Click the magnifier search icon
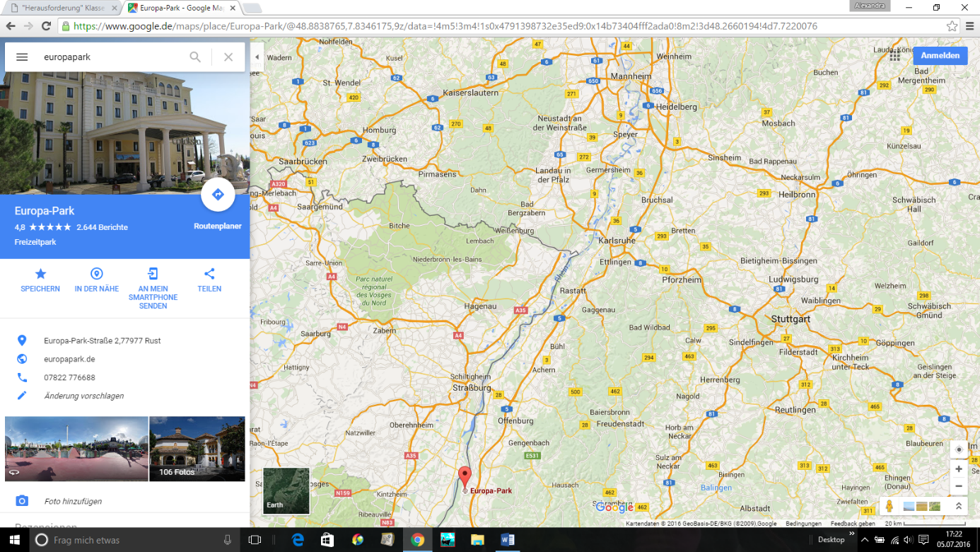 [x=195, y=57]
